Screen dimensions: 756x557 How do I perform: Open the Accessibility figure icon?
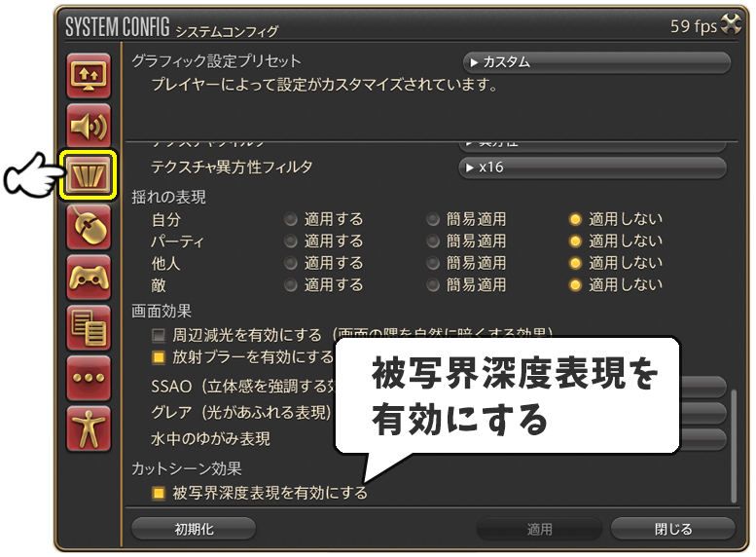point(89,428)
